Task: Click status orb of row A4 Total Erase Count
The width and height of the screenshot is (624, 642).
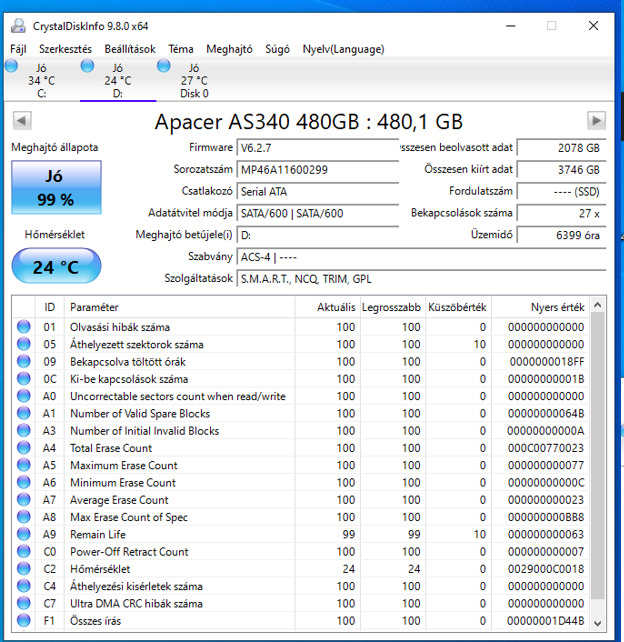Action: click(24, 448)
